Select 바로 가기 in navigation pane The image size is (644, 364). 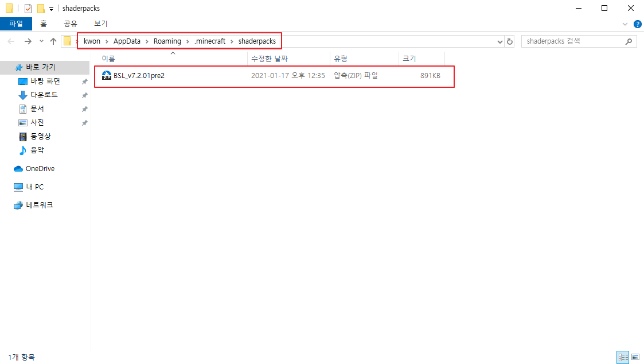pyautogui.click(x=40, y=67)
